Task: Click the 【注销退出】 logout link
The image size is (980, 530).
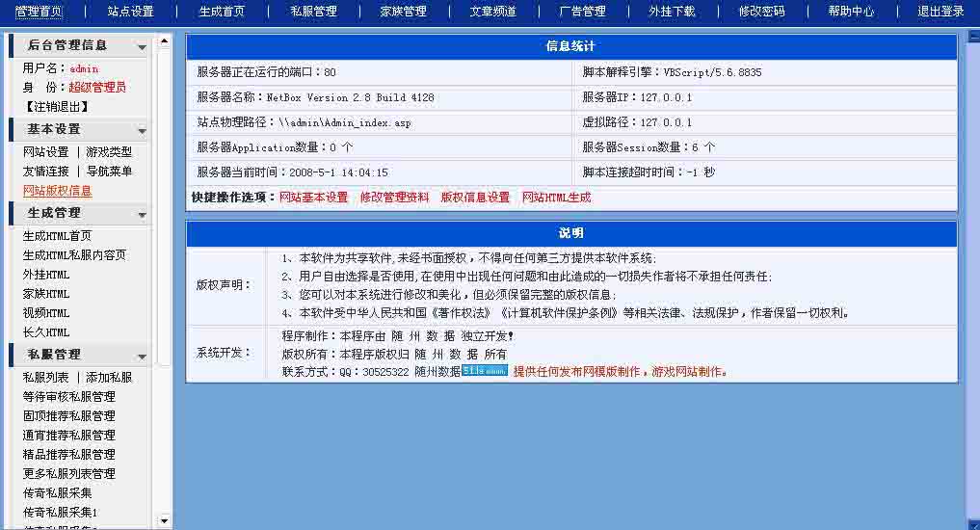Action: (54, 106)
